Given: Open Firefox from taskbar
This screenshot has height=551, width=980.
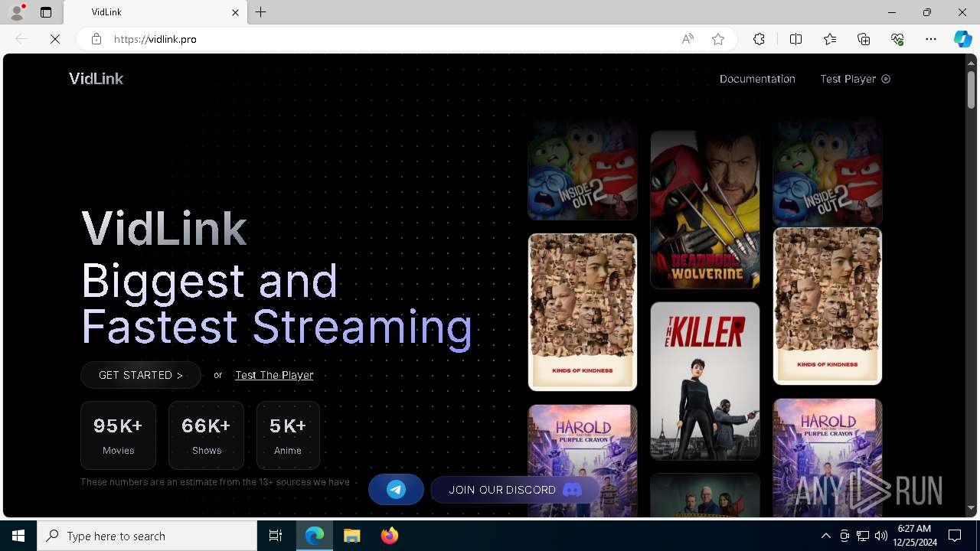Looking at the screenshot, I should click(x=390, y=536).
